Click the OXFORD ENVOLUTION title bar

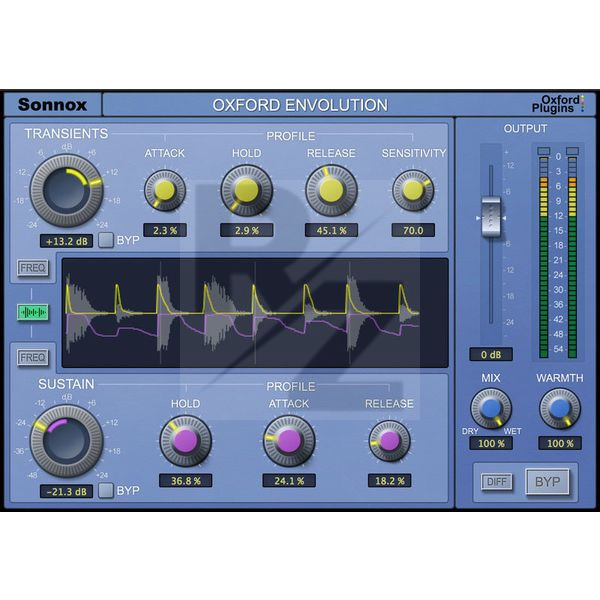pyautogui.click(x=300, y=105)
